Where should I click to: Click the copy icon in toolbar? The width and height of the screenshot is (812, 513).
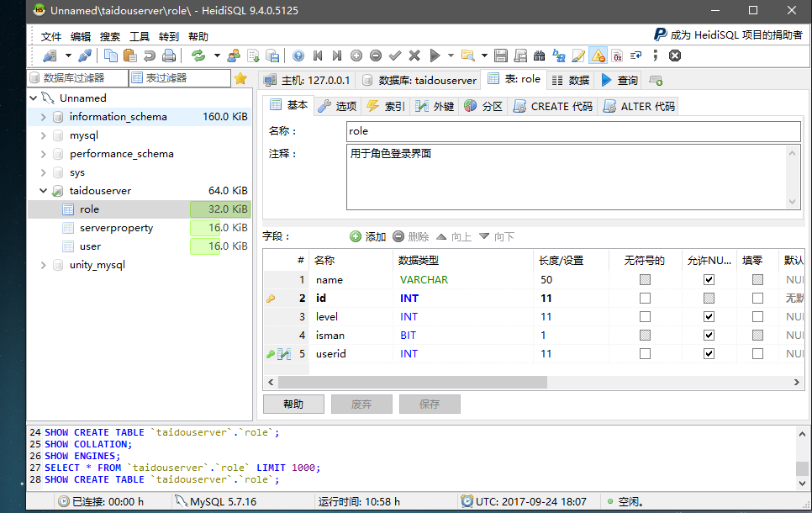(110, 56)
